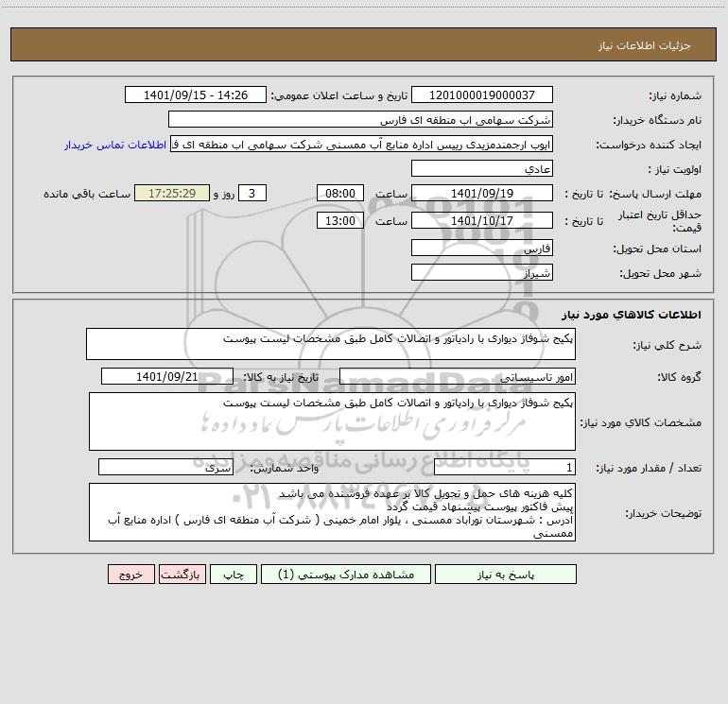The image size is (728, 704).
Task: Click the price validity date 1401/10/17
Action: (482, 220)
